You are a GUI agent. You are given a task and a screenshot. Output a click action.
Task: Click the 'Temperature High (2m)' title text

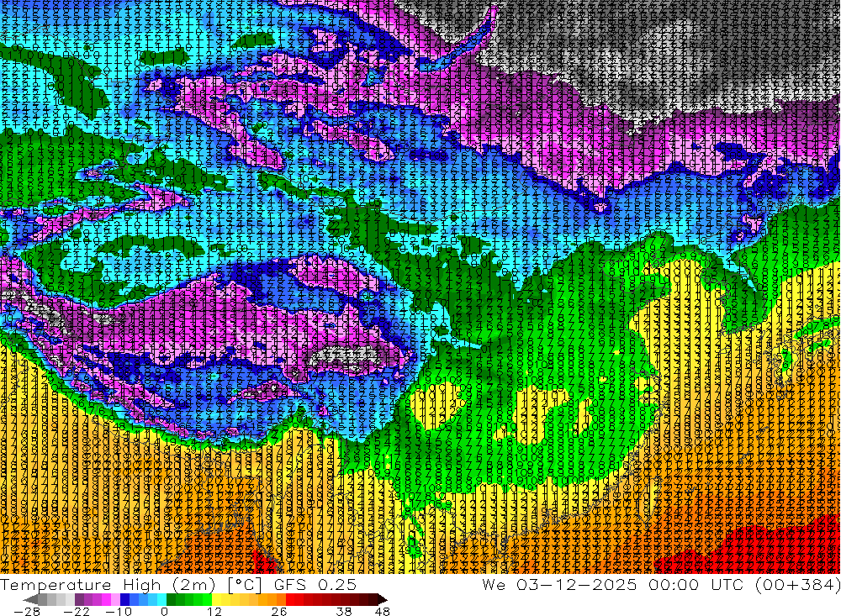[x=108, y=584]
